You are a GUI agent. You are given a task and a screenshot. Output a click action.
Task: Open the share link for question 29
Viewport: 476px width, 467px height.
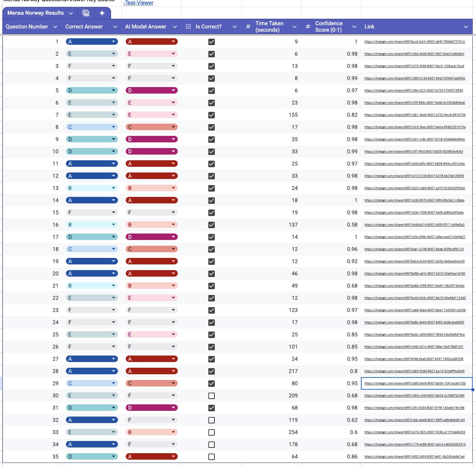click(415, 383)
